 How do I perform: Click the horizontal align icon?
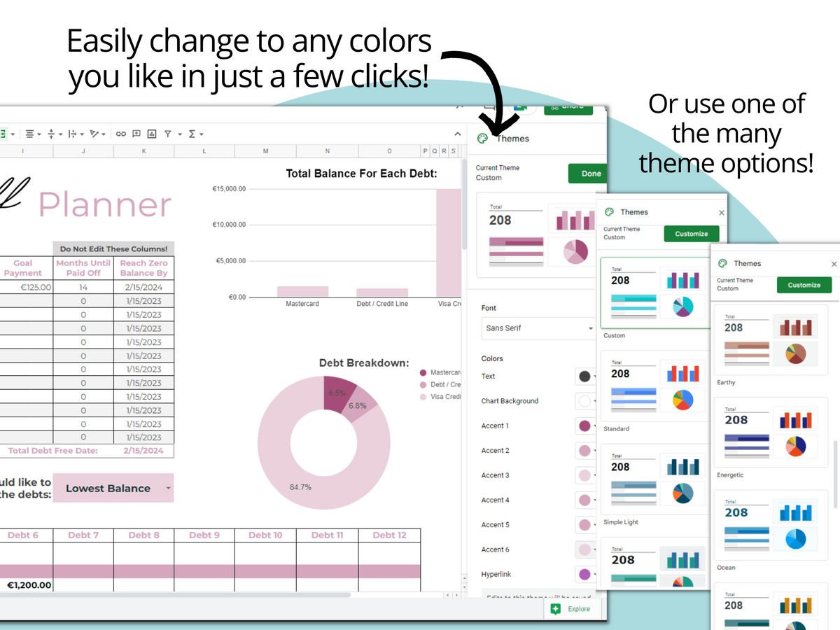coord(30,134)
